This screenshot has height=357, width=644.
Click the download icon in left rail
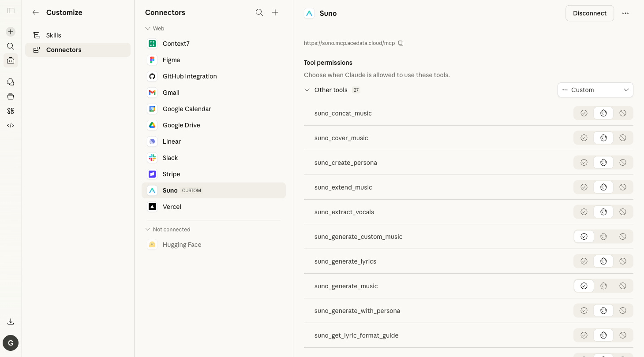[11, 322]
